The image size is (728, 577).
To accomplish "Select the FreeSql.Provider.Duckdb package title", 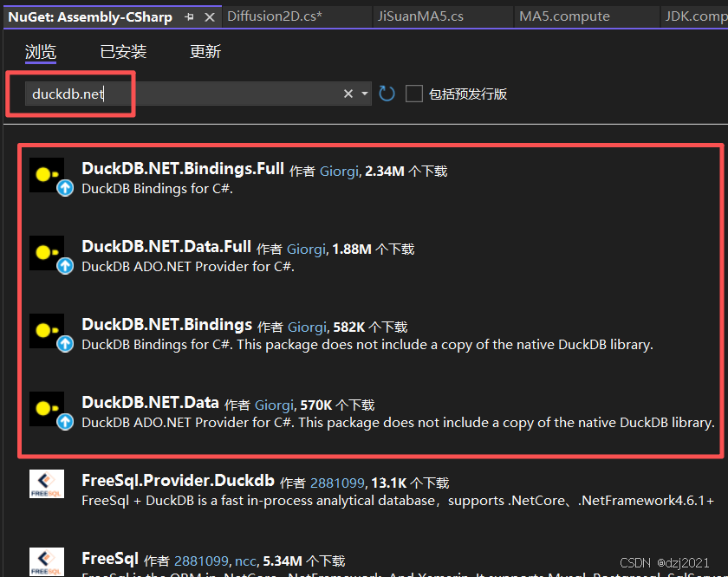I will click(178, 481).
